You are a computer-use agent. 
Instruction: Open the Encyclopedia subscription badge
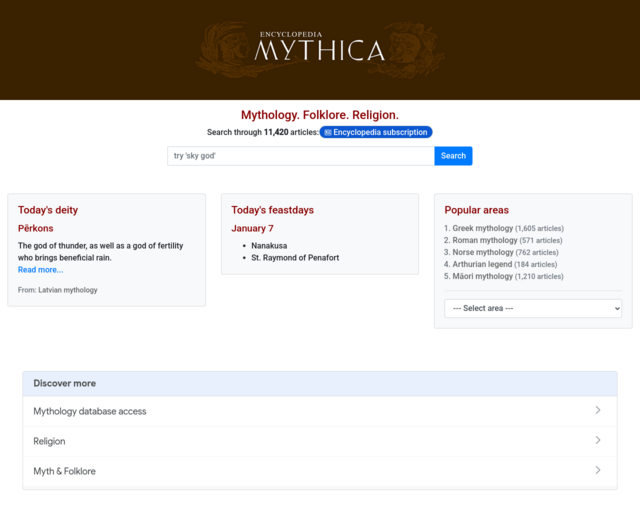point(376,132)
